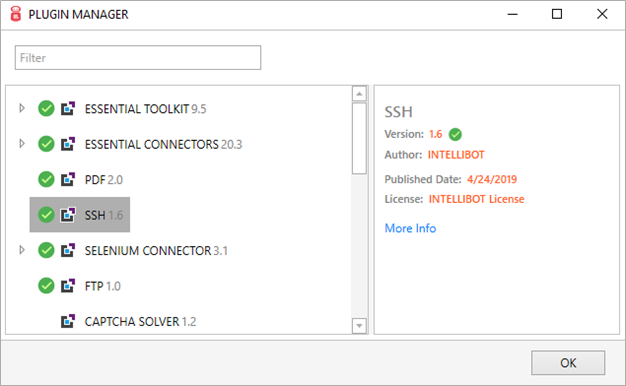Click the plugin icon beside ESSENTIAL TOOLKIT
Image resolution: width=626 pixels, height=386 pixels.
coord(68,109)
